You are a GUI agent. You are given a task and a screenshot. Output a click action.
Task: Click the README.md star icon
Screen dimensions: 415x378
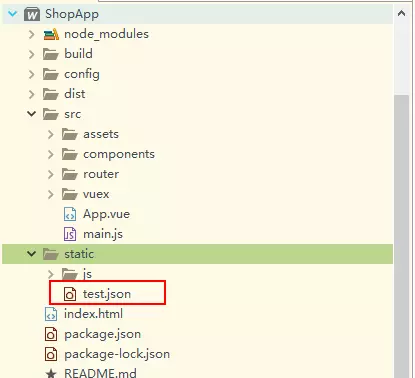pyautogui.click(x=51, y=373)
